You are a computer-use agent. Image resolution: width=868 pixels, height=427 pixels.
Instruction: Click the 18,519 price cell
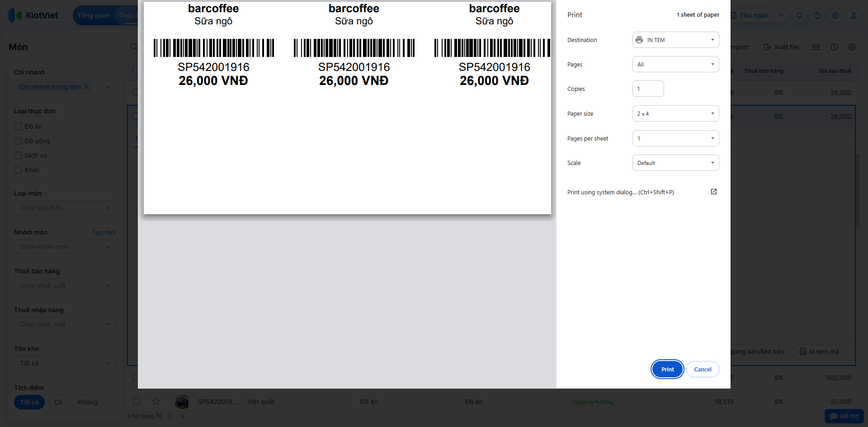click(724, 402)
